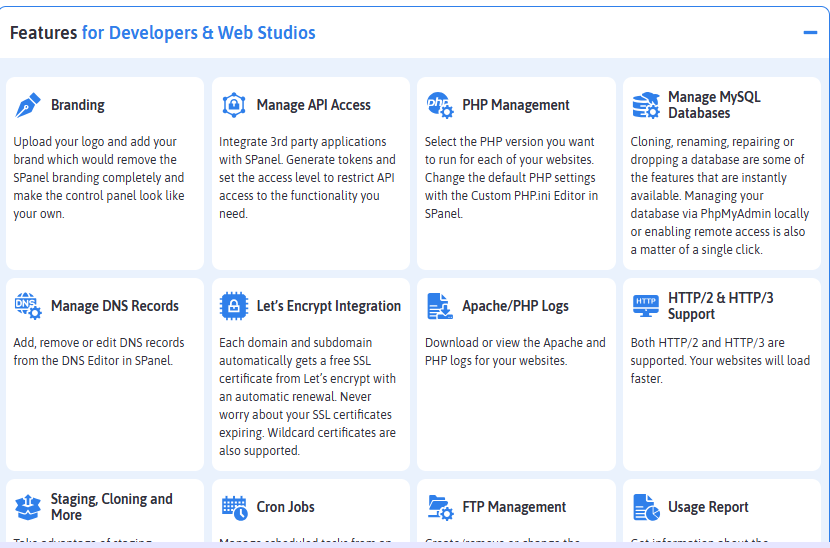Click the HTTP/2 & HTTP/3 monitor icon
The height and width of the screenshot is (548, 830).
(646, 306)
